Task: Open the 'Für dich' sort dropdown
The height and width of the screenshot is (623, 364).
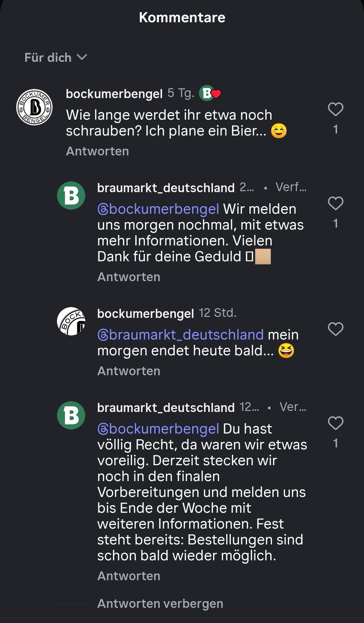Action: pyautogui.click(x=56, y=58)
